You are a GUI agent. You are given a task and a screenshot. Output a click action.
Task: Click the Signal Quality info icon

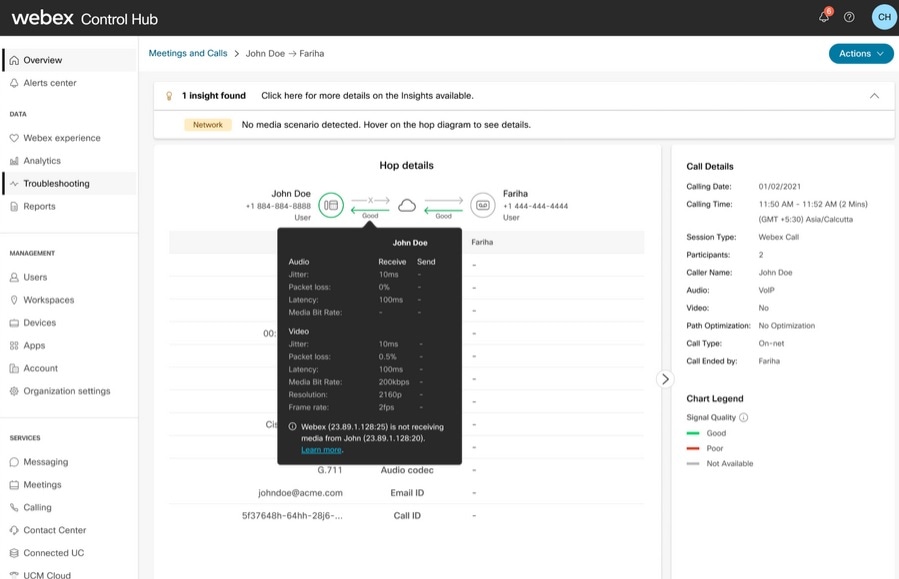click(x=744, y=417)
